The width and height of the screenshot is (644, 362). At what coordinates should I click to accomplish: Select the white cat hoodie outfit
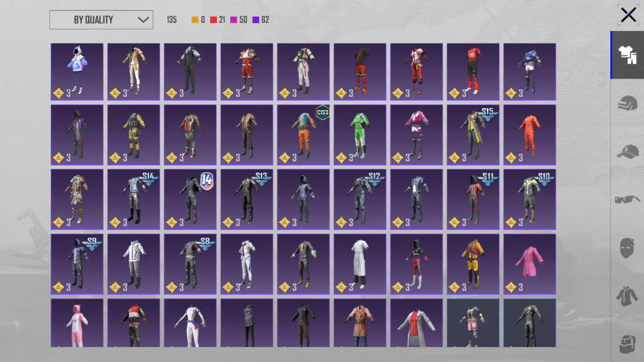(x=77, y=71)
